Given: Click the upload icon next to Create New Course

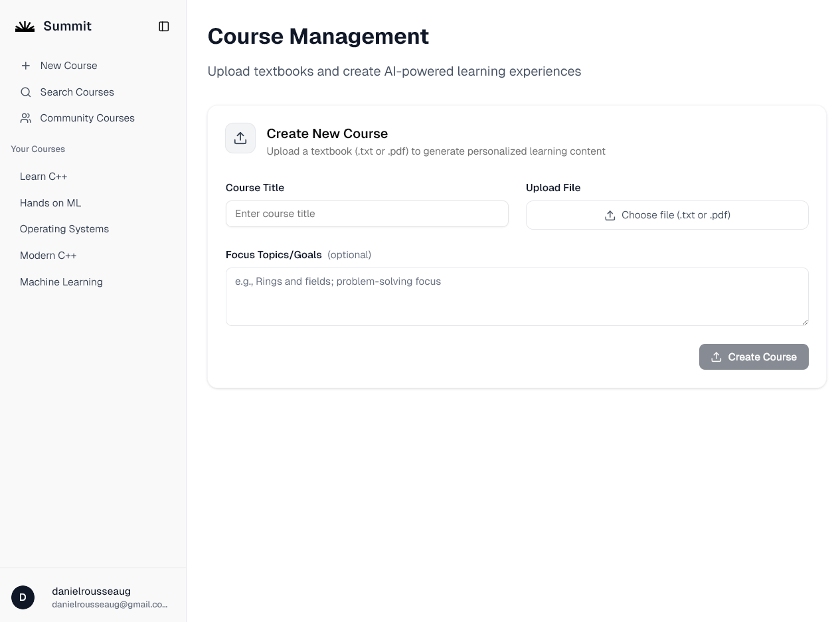Looking at the screenshot, I should 240,138.
